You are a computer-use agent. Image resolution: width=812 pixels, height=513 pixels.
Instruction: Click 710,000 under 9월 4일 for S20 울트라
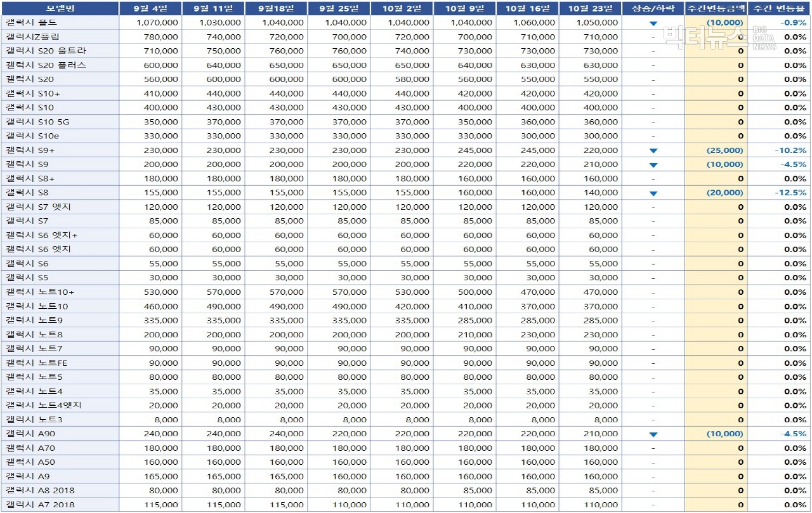point(161,51)
